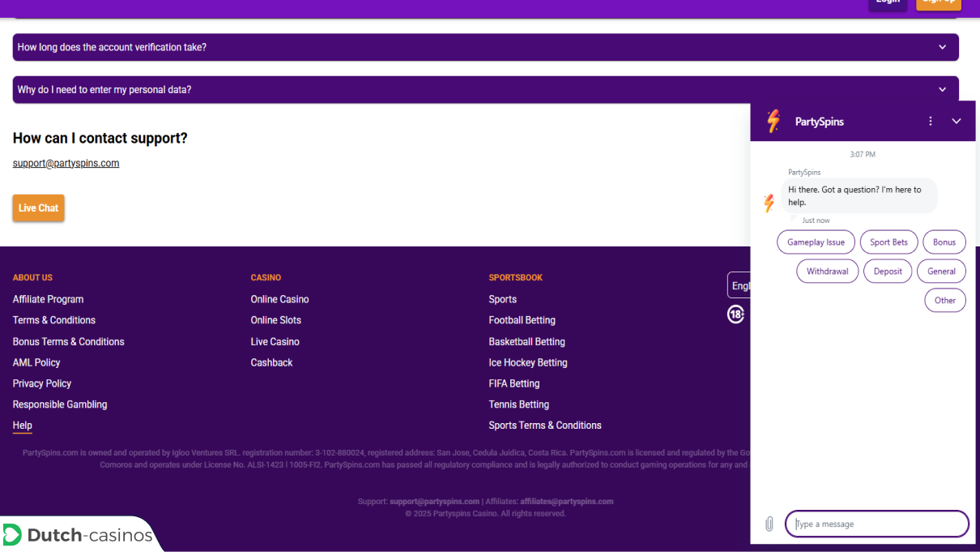Select the Bonus chat option
This screenshot has height=552, width=980.
click(x=944, y=242)
